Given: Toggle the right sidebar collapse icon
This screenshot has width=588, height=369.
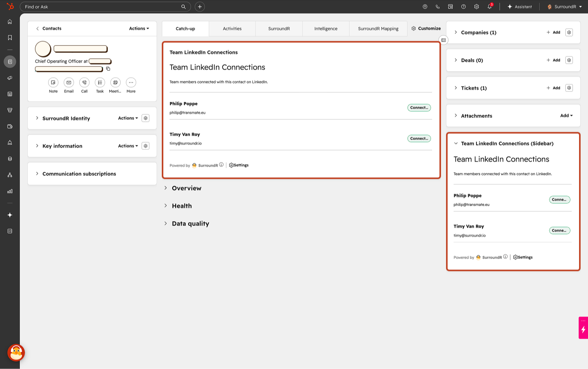Looking at the screenshot, I should point(443,40).
